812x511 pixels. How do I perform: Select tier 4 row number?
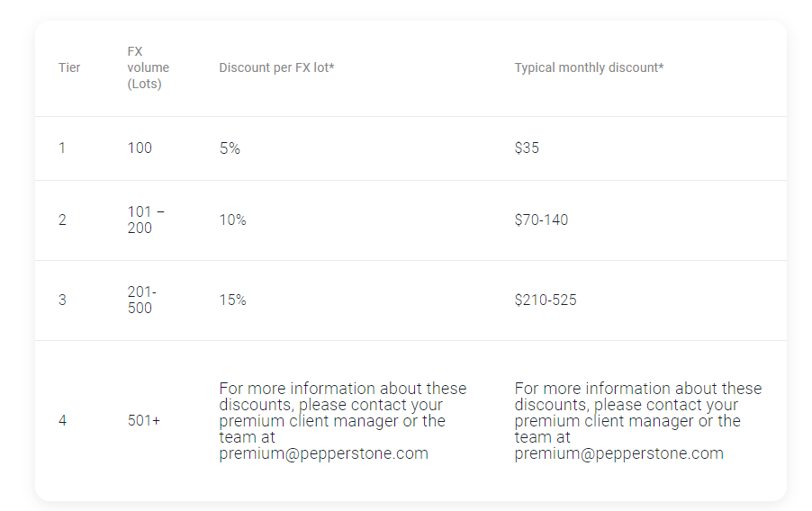point(63,420)
